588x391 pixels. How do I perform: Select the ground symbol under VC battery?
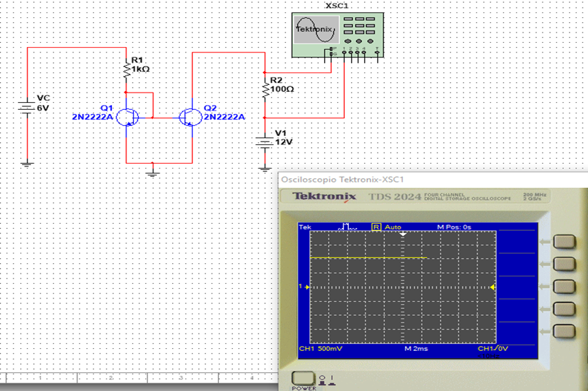tap(27, 164)
